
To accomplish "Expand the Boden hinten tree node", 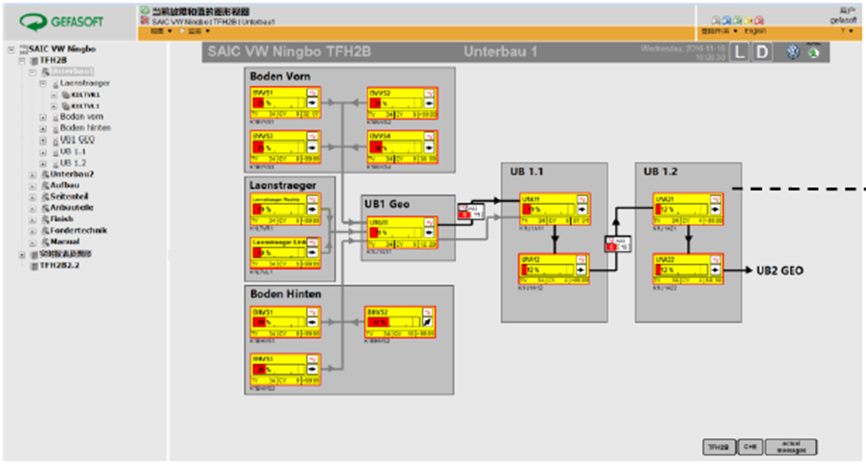I will pos(43,128).
